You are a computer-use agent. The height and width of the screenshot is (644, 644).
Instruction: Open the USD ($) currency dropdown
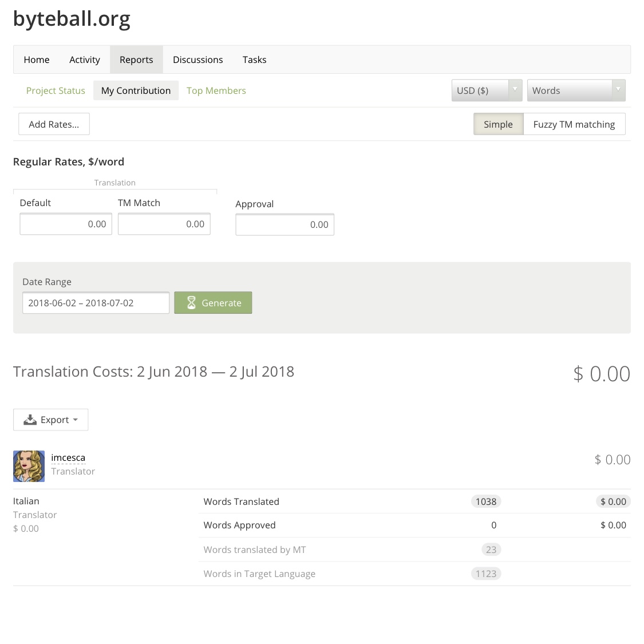(487, 90)
